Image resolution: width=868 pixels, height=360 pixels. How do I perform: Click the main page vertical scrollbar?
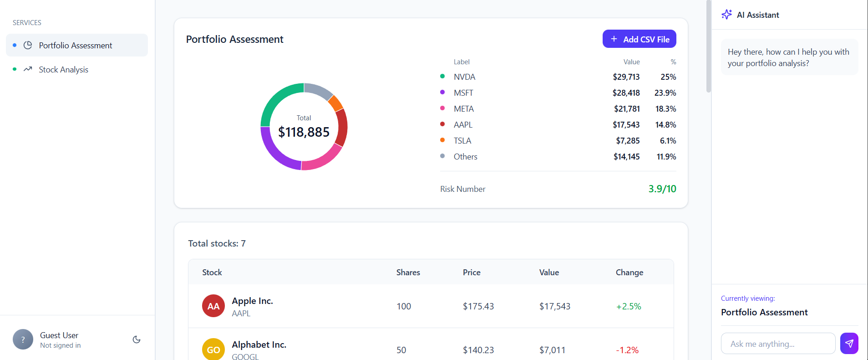(x=708, y=46)
